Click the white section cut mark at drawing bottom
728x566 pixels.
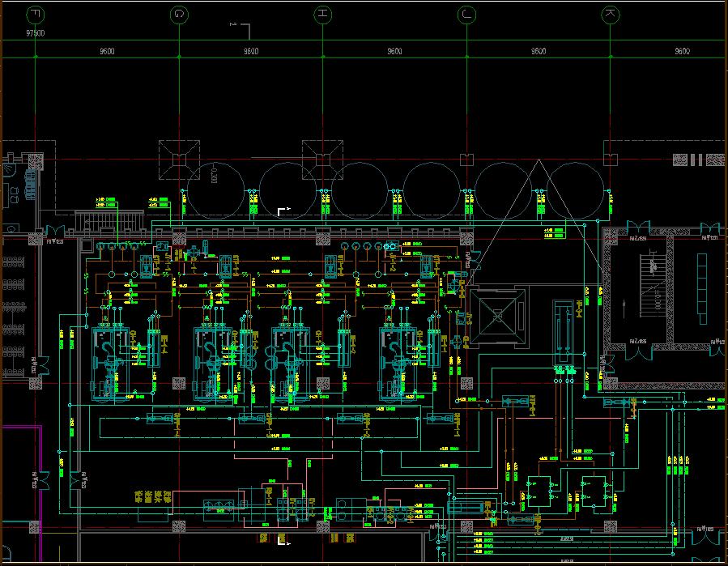point(283,540)
